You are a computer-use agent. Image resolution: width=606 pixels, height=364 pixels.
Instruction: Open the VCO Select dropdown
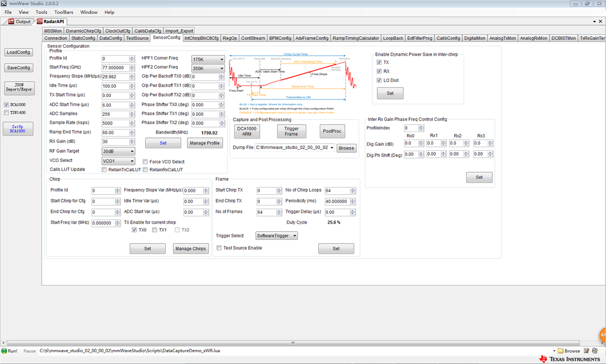point(118,161)
